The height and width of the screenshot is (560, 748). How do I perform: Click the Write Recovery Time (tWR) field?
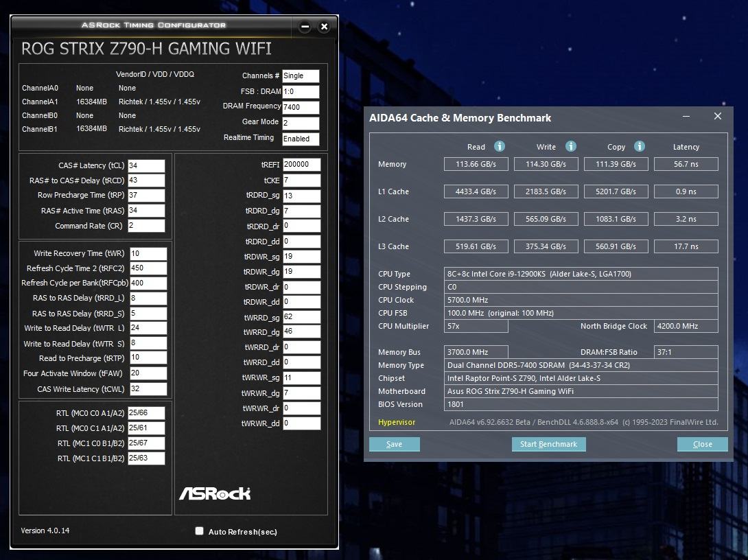pos(148,253)
